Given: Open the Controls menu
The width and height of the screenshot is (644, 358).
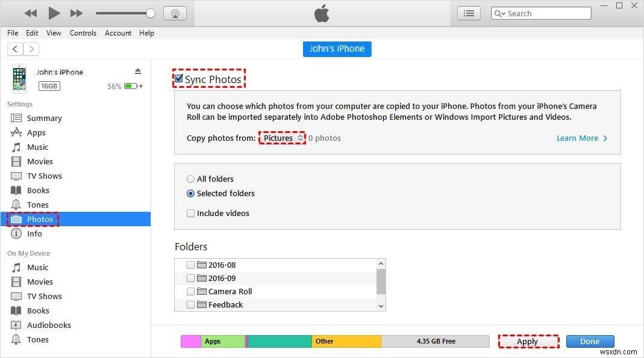Looking at the screenshot, I should 83,33.
